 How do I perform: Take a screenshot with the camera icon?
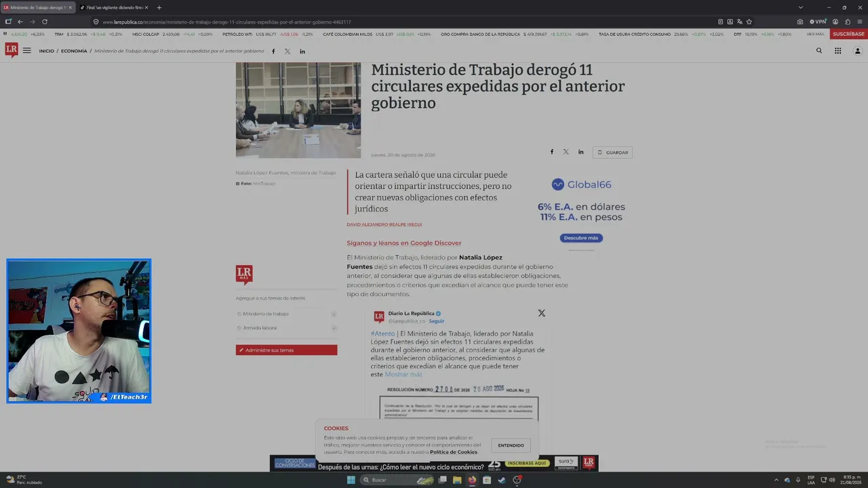tap(800, 22)
